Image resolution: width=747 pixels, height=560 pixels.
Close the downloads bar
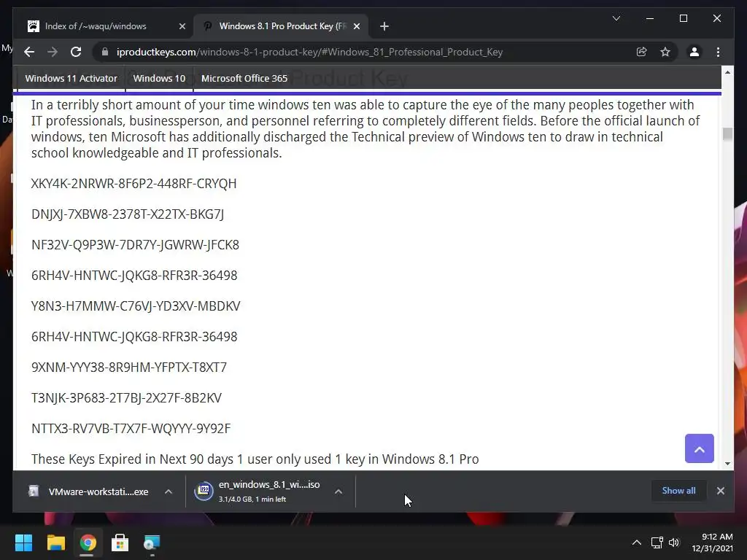click(720, 491)
